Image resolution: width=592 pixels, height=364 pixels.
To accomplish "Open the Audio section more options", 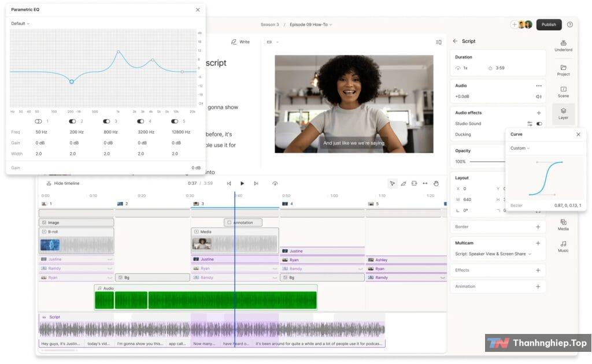I will pos(539,86).
